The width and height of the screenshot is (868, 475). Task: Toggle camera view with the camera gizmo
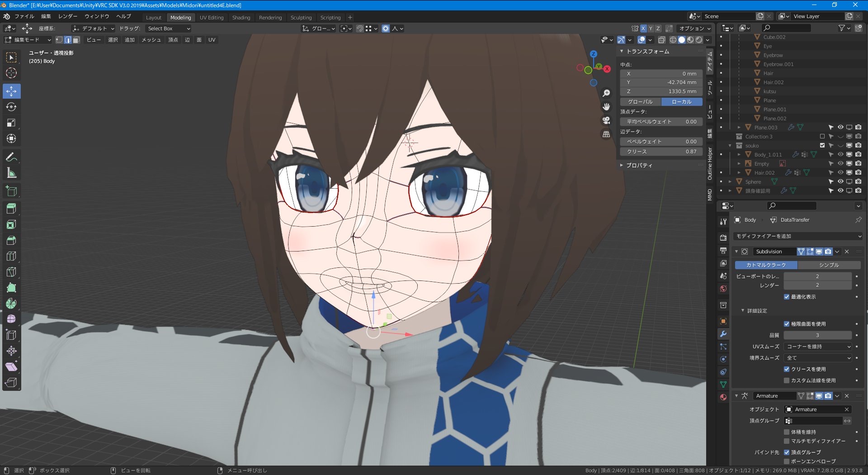point(606,120)
